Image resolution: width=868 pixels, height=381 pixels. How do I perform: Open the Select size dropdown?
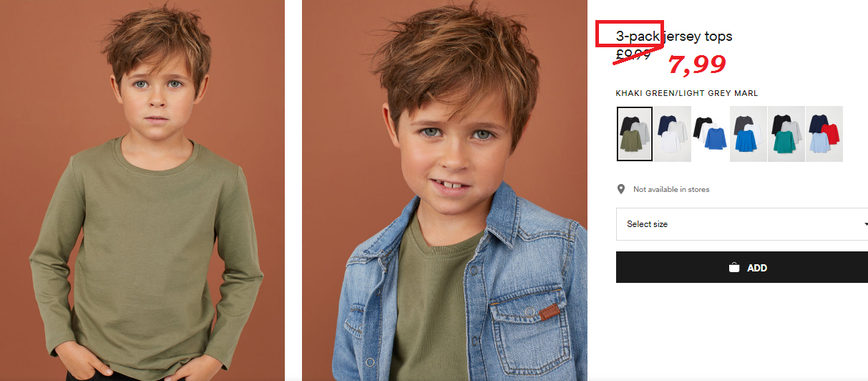(x=742, y=224)
